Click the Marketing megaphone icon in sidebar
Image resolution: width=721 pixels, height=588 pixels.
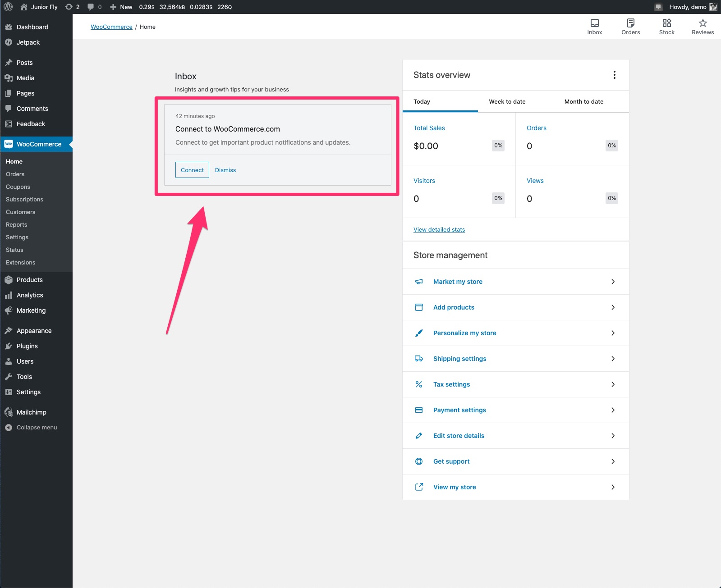point(9,310)
